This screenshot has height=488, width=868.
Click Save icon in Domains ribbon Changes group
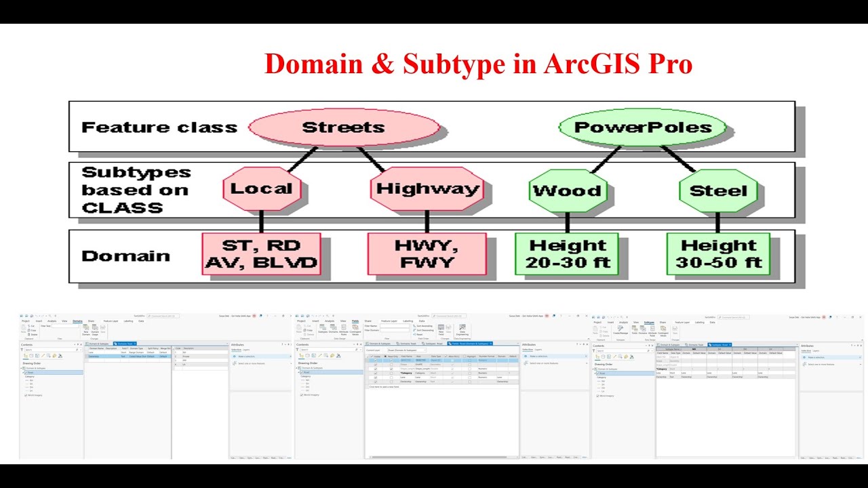[x=103, y=328]
